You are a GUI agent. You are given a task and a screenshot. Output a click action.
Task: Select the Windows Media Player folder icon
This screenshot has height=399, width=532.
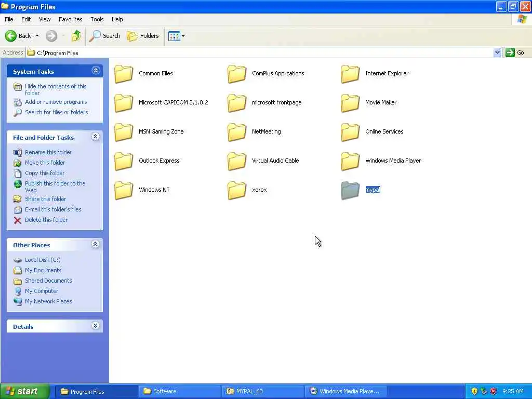[x=350, y=161]
